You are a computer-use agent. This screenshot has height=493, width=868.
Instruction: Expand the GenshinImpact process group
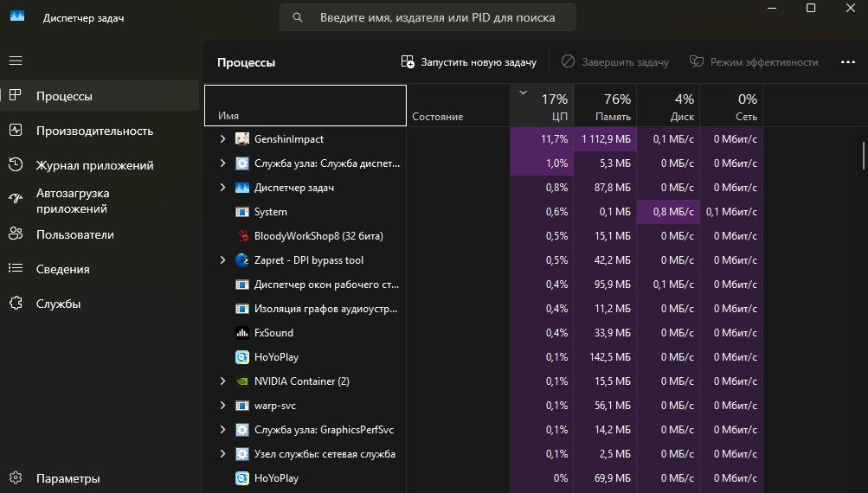222,139
